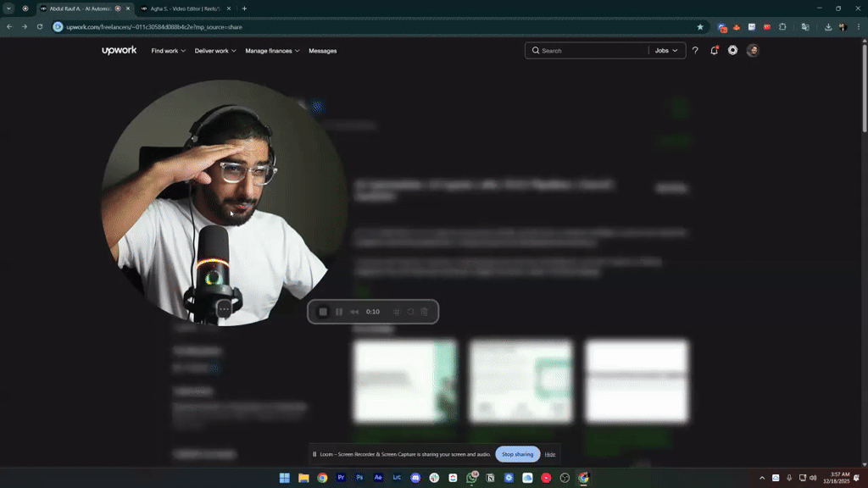Image resolution: width=868 pixels, height=488 pixels.
Task: Restart the Loom recording
Action: 410,312
